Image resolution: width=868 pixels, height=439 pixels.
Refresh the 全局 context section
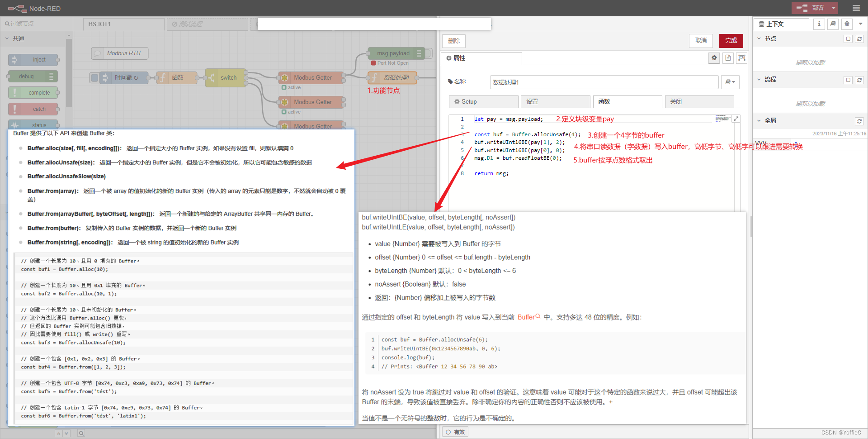tap(859, 121)
